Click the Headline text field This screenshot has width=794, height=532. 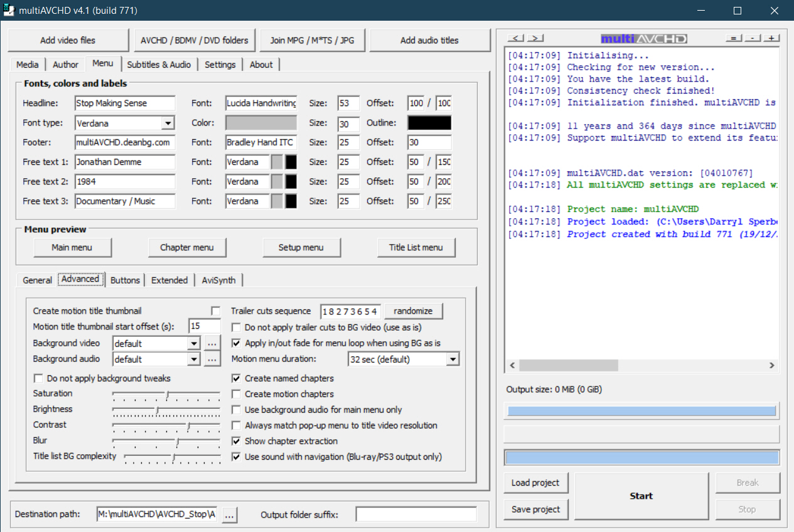(x=125, y=104)
